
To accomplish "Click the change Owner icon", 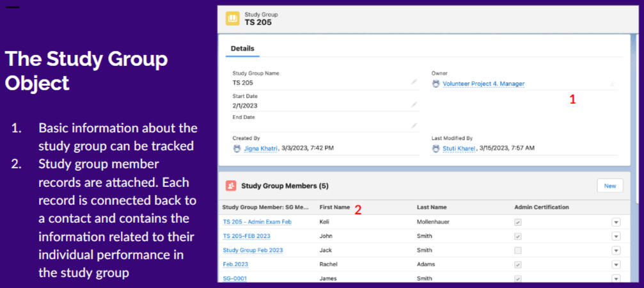I will coord(612,83).
